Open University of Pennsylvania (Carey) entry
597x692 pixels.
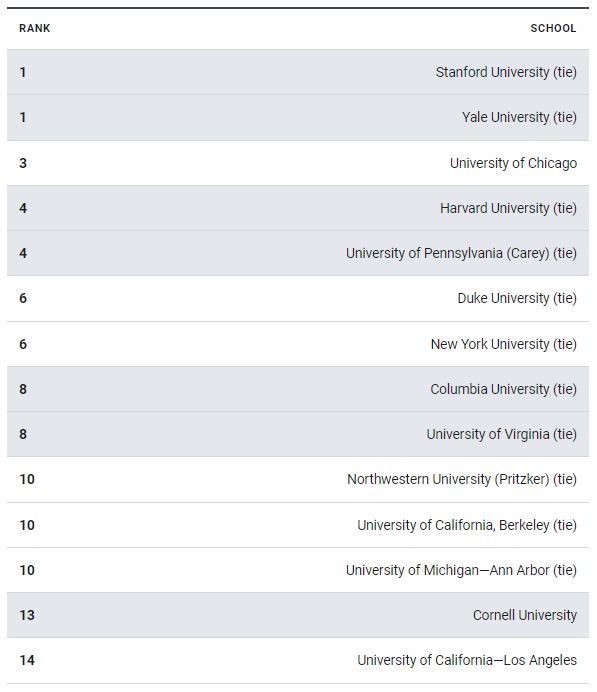[x=461, y=253]
